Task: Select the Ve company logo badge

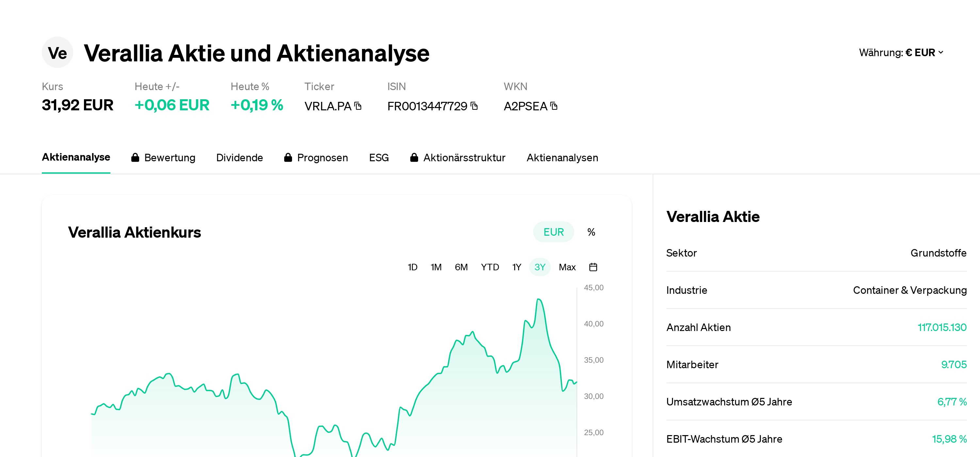Action: pyautogui.click(x=57, y=53)
